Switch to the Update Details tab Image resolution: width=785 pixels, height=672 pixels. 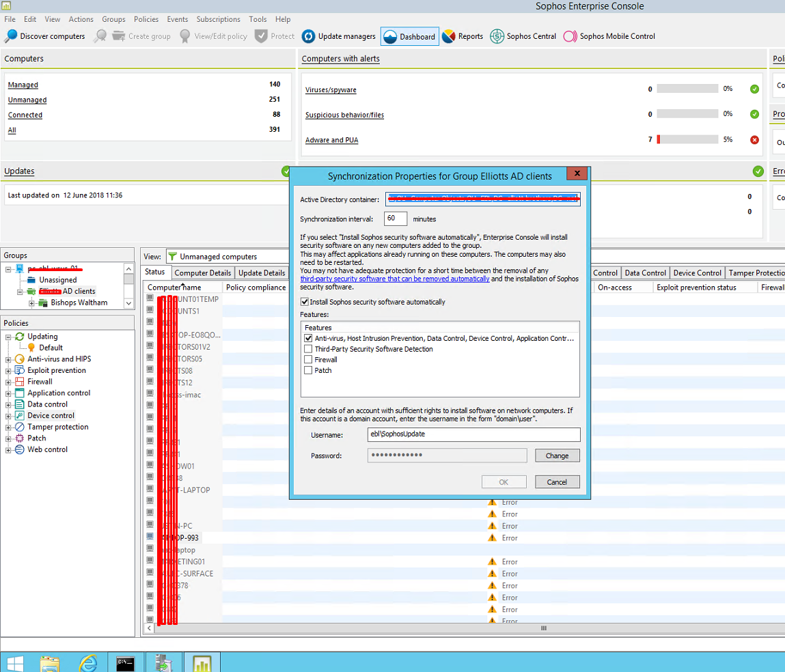pyautogui.click(x=262, y=272)
